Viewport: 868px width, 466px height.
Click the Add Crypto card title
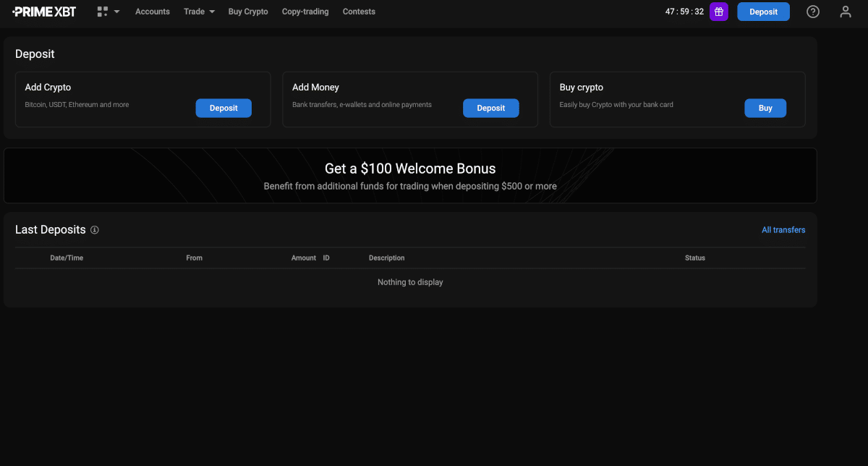tap(48, 88)
